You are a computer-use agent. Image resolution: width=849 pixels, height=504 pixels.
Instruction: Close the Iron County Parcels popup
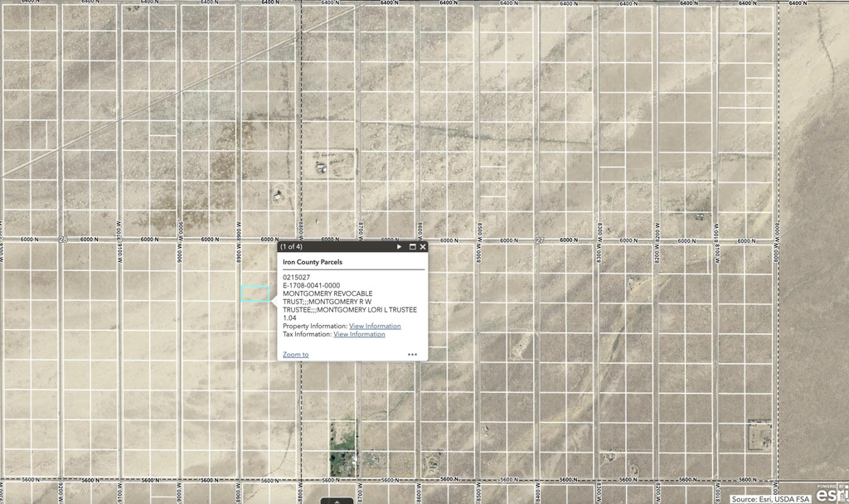(423, 247)
